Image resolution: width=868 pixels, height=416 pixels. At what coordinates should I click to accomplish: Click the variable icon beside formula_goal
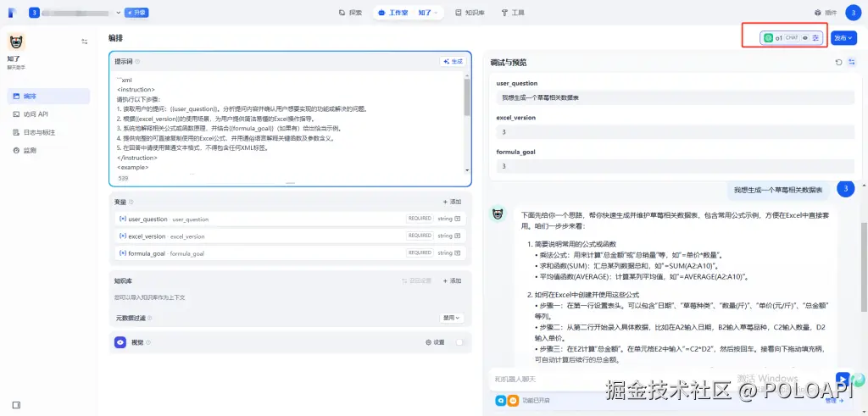(x=123, y=252)
